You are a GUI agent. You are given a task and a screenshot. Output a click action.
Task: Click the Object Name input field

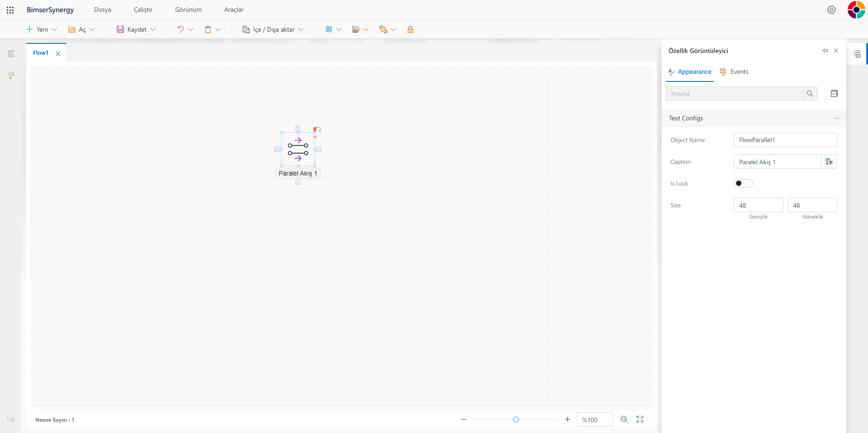click(785, 140)
